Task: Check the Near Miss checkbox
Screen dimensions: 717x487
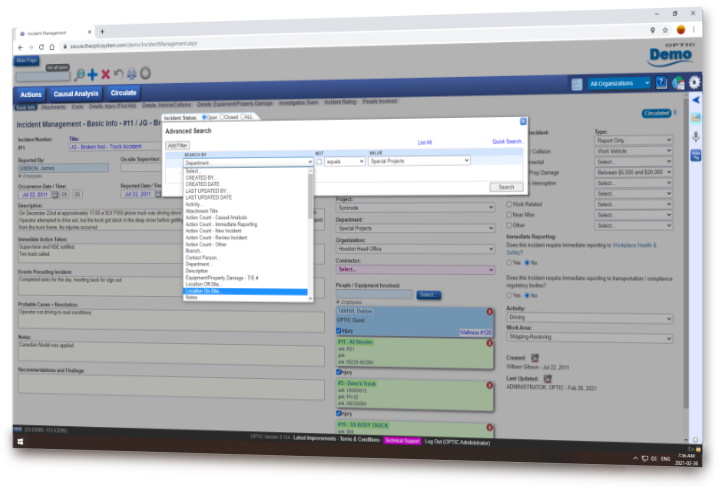Action: (509, 214)
